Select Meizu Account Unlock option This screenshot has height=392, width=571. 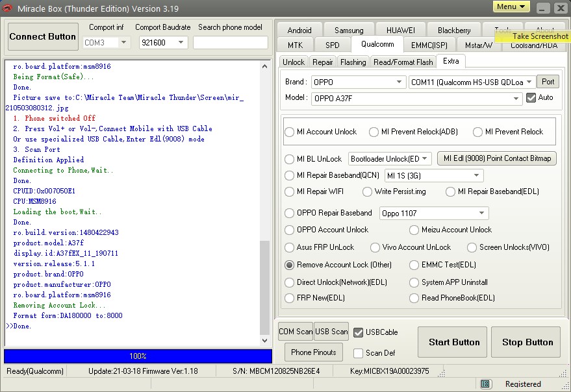coord(414,230)
